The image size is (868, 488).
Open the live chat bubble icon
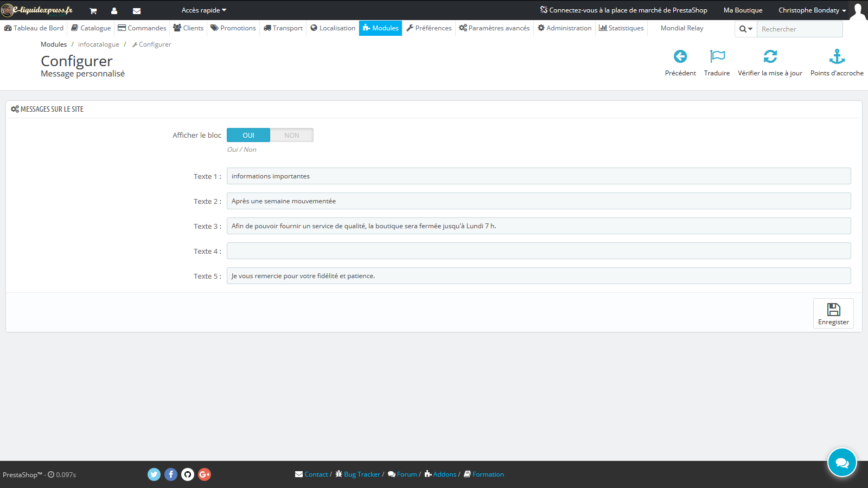pos(842,463)
